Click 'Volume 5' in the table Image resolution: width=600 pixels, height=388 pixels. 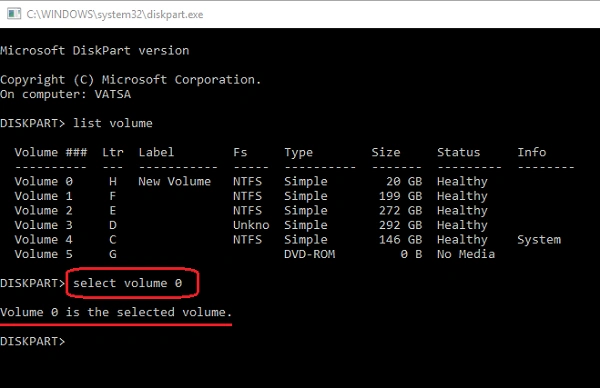tap(43, 254)
